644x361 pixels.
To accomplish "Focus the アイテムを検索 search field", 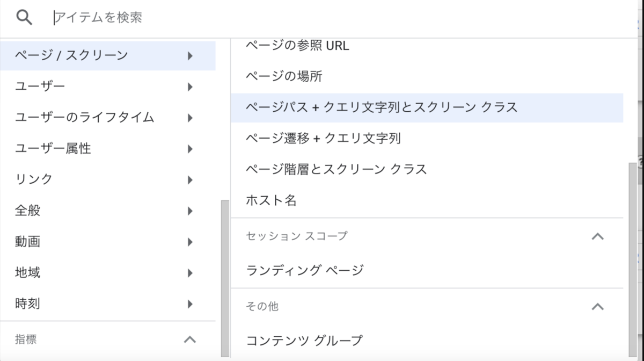I will (343, 18).
